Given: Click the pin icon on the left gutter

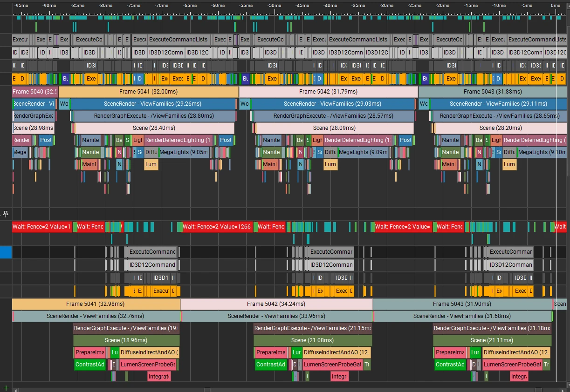Looking at the screenshot, I should click(6, 214).
